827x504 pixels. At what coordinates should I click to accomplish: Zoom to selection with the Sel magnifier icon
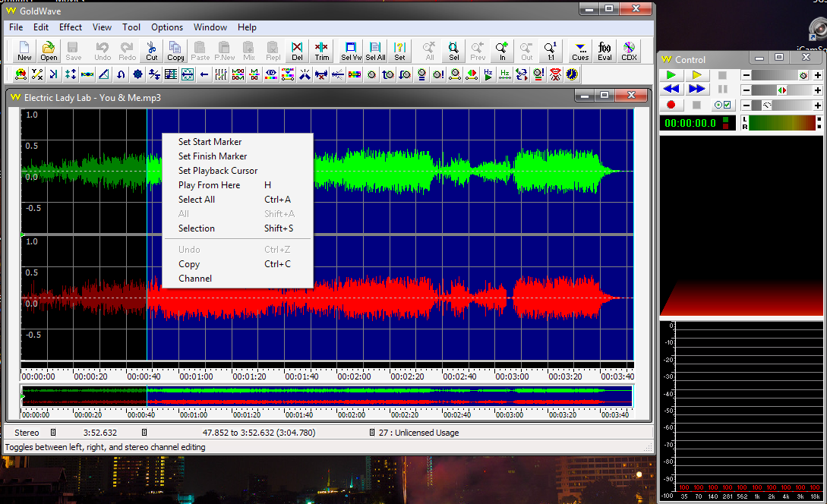point(453,51)
